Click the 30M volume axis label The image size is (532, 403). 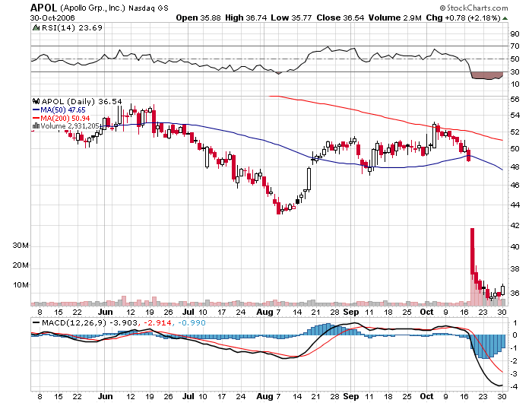tap(21, 245)
